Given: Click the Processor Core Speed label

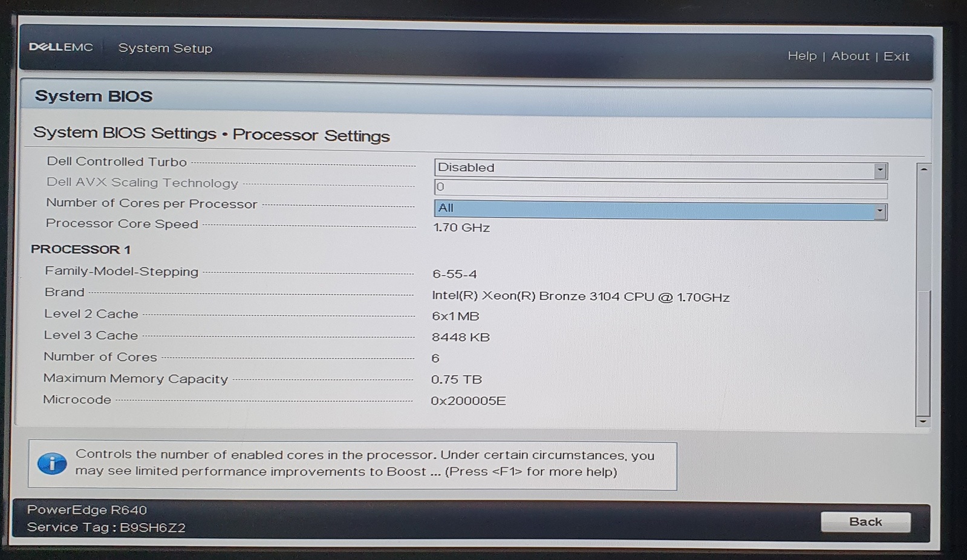Looking at the screenshot, I should pyautogui.click(x=122, y=224).
